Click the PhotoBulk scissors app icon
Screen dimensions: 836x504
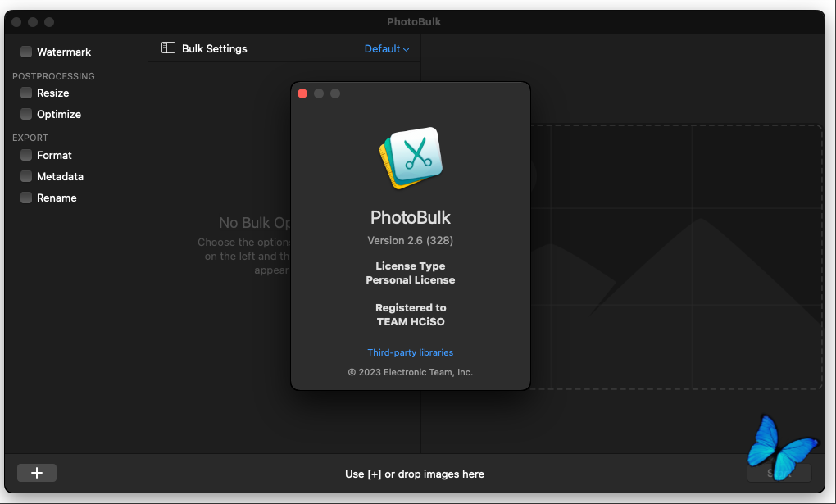click(x=411, y=158)
